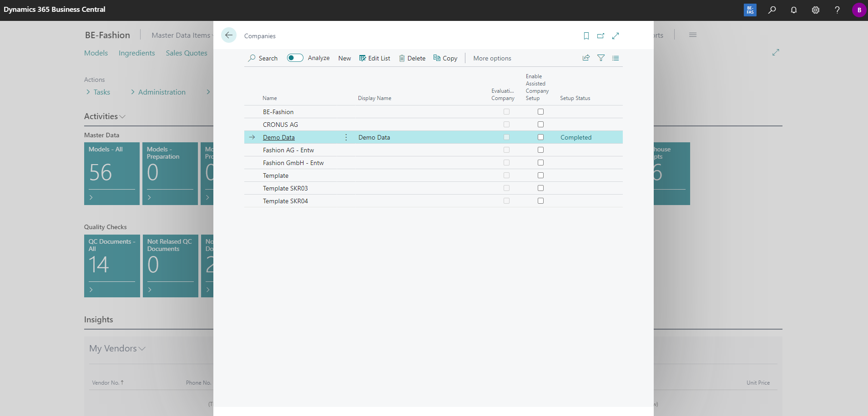Open the notifications bell icon
868x416 pixels.
point(793,10)
